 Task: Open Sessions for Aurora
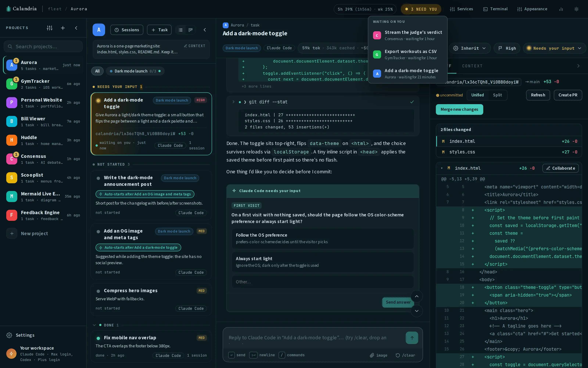127,30
